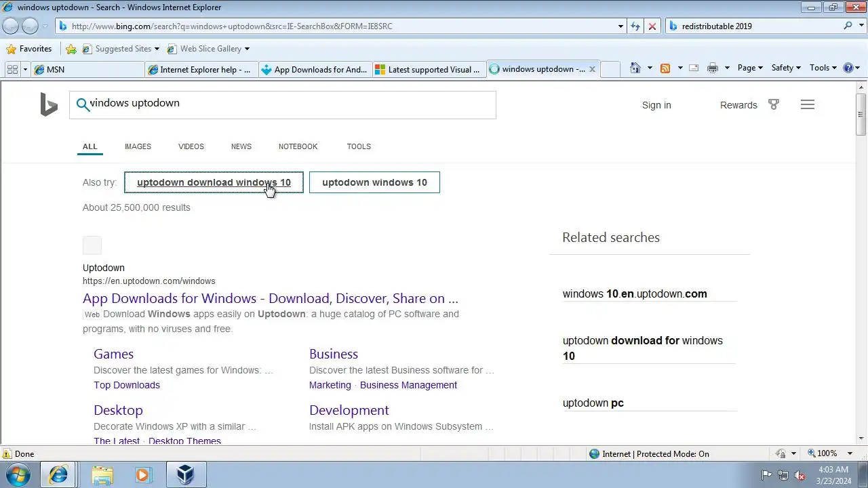Open the Tools menu dropdown

(x=824, y=68)
